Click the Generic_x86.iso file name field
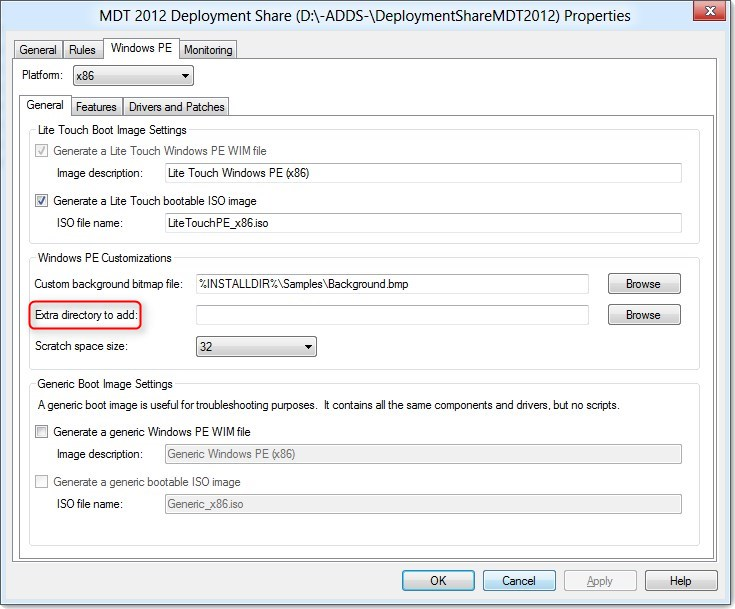This screenshot has height=609, width=735. coord(423,504)
